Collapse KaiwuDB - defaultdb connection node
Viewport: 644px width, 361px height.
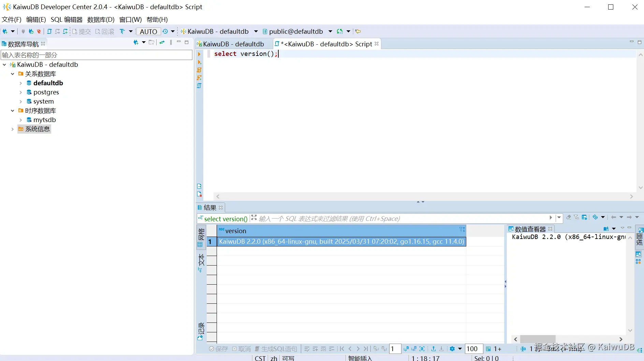(4, 65)
